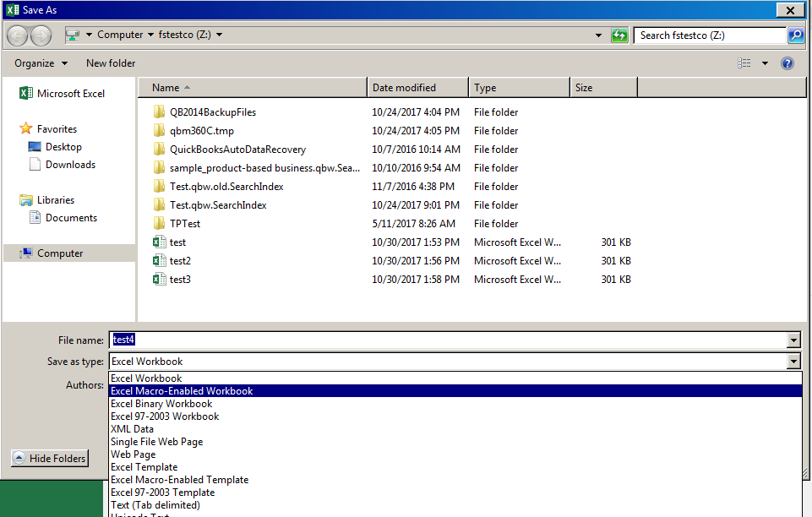The width and height of the screenshot is (812, 517).
Task: Click the Forward navigation arrow
Action: pos(41,35)
